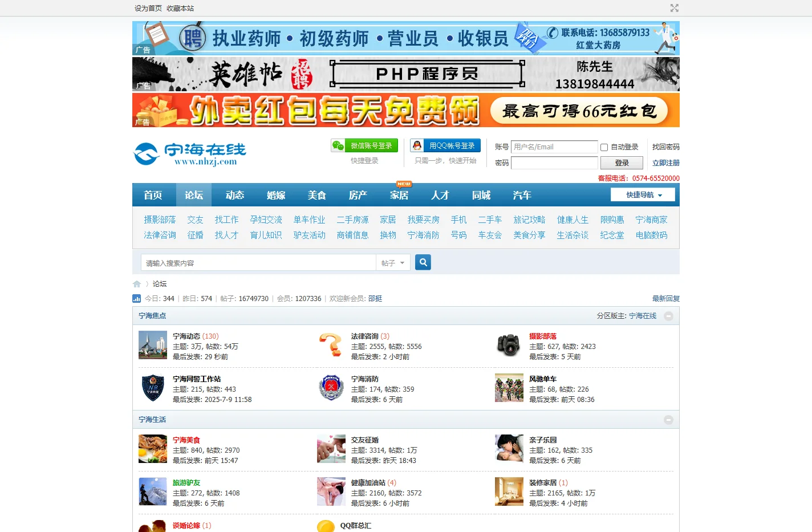Open the 二手房源 sub-navigation link
Viewport: 812px width, 532px height.
(x=352, y=220)
